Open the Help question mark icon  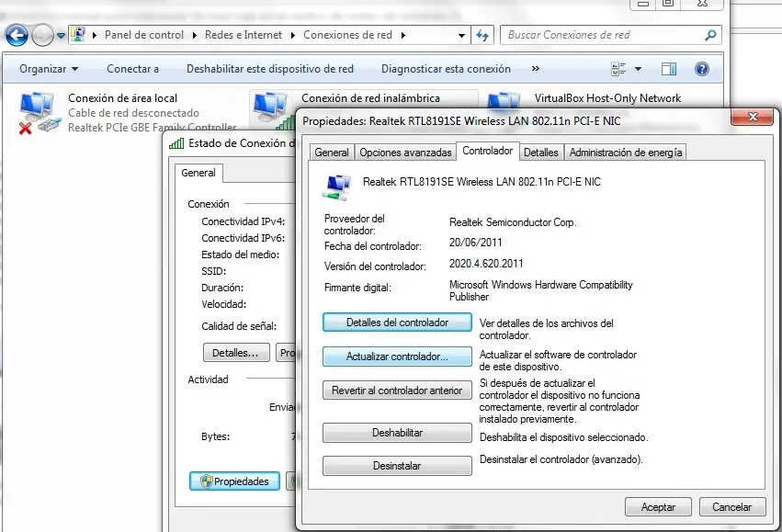tap(702, 69)
